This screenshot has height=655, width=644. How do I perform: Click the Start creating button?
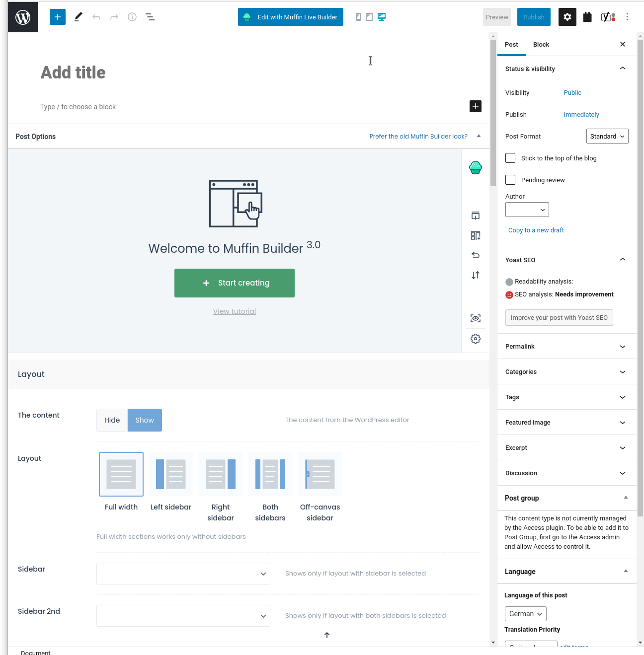[x=235, y=283]
